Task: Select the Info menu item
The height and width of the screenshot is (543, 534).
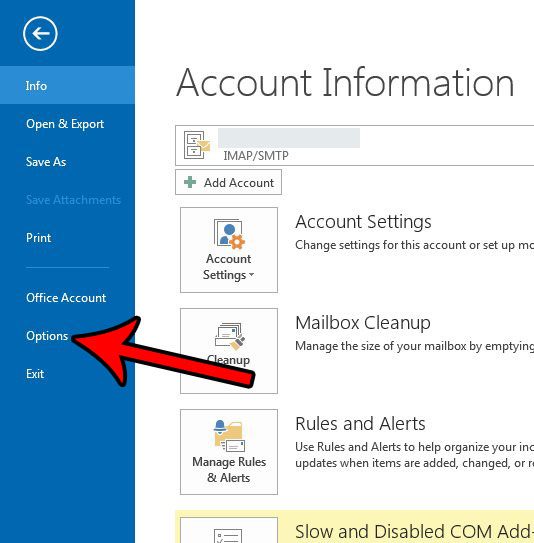Action: (x=67, y=85)
